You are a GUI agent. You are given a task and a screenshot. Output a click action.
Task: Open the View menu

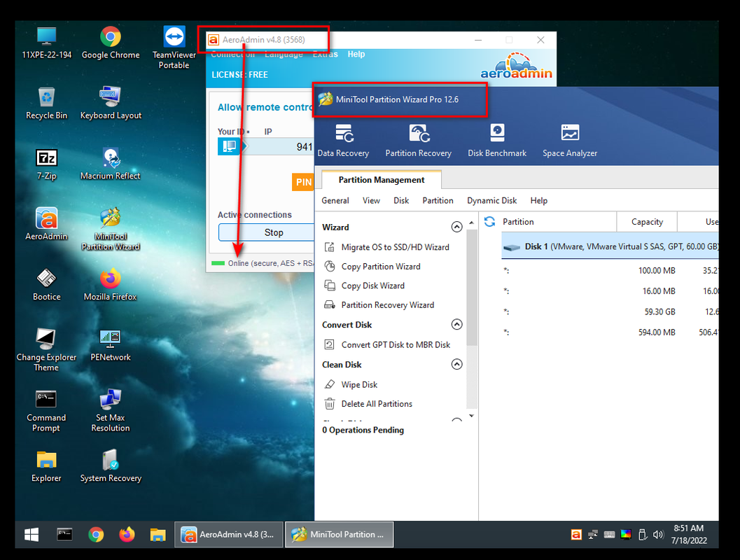point(371,200)
